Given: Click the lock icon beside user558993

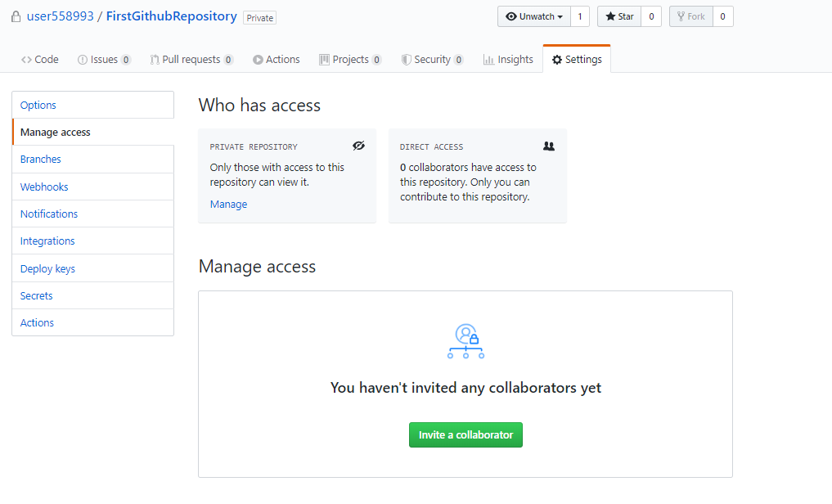Looking at the screenshot, I should [16, 17].
